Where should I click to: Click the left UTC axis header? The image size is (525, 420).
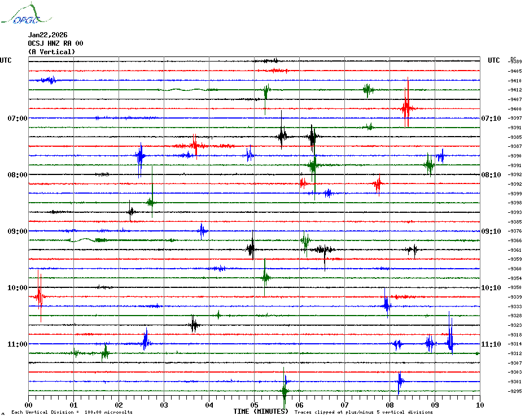[x=6, y=60]
